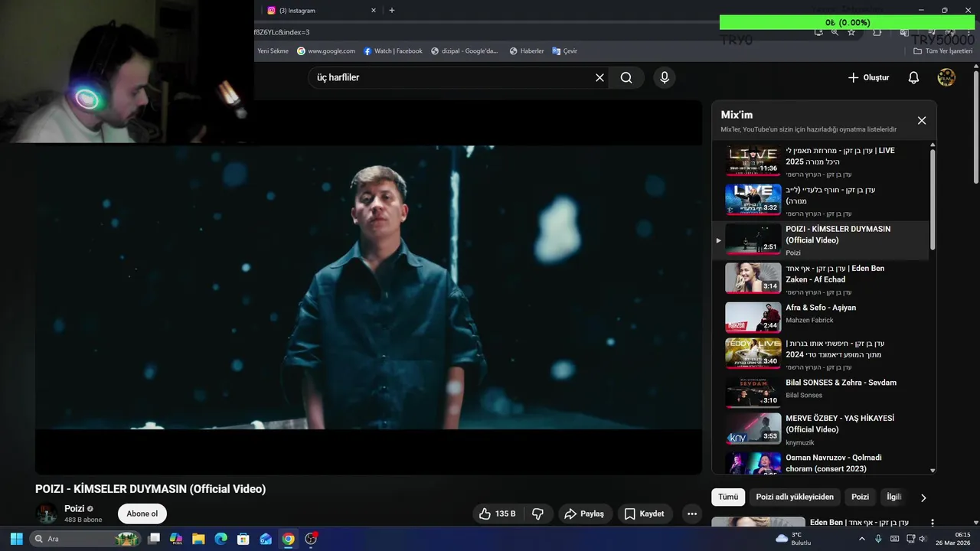This screenshot has width=980, height=551.
Task: Subscribe with Abone ol button
Action: (142, 514)
